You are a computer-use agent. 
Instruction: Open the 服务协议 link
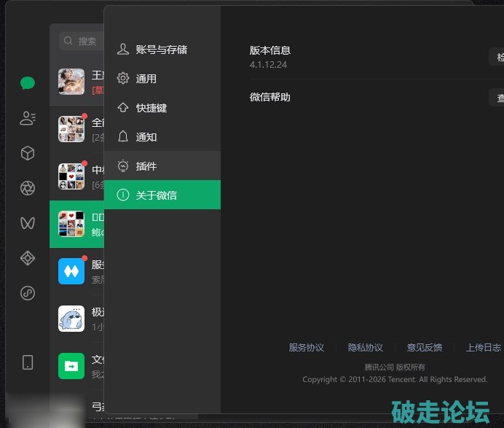pyautogui.click(x=307, y=348)
